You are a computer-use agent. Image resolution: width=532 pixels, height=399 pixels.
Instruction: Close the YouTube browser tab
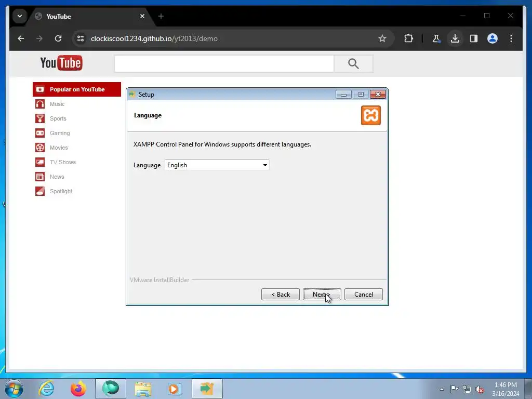click(x=142, y=16)
